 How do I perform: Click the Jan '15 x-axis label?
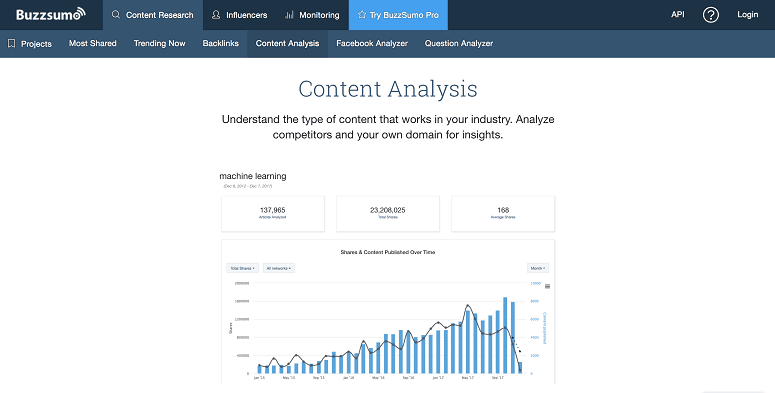tap(259, 378)
